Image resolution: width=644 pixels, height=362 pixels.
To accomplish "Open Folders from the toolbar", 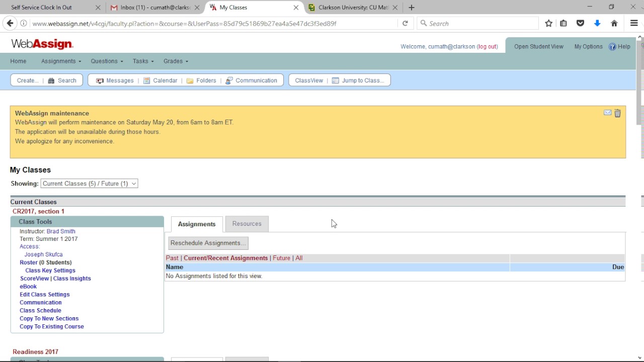I will click(201, 80).
